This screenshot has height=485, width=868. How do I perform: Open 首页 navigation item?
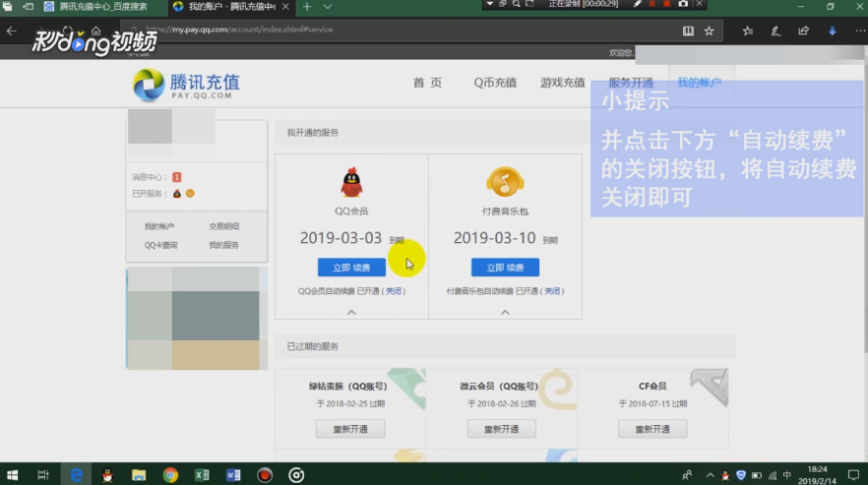(x=427, y=83)
